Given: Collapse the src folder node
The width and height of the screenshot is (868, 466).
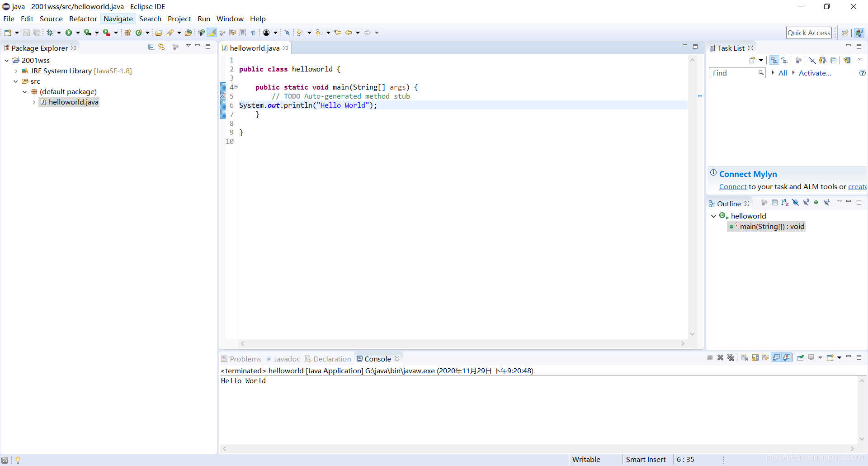Looking at the screenshot, I should click(16, 81).
